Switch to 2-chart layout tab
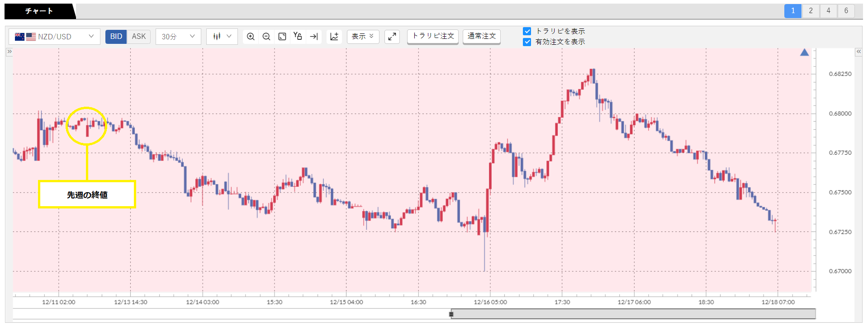The image size is (868, 326). 811,11
